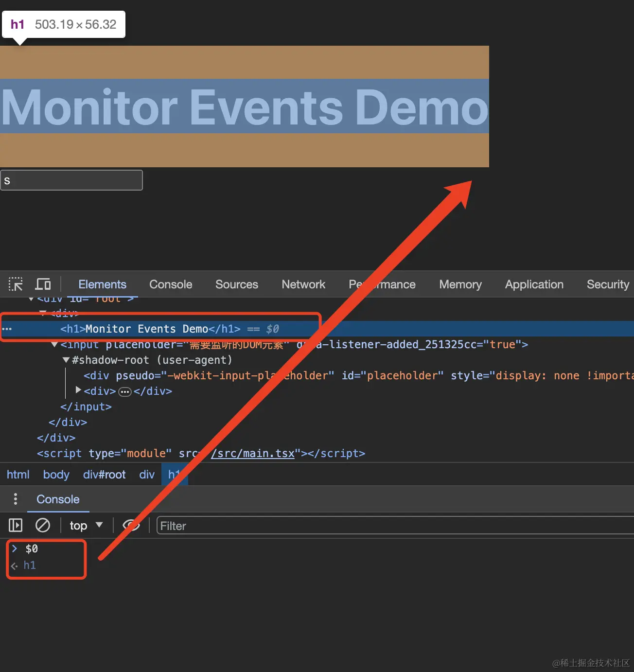Expand the collapsed div inside shadow-root

[78, 390]
